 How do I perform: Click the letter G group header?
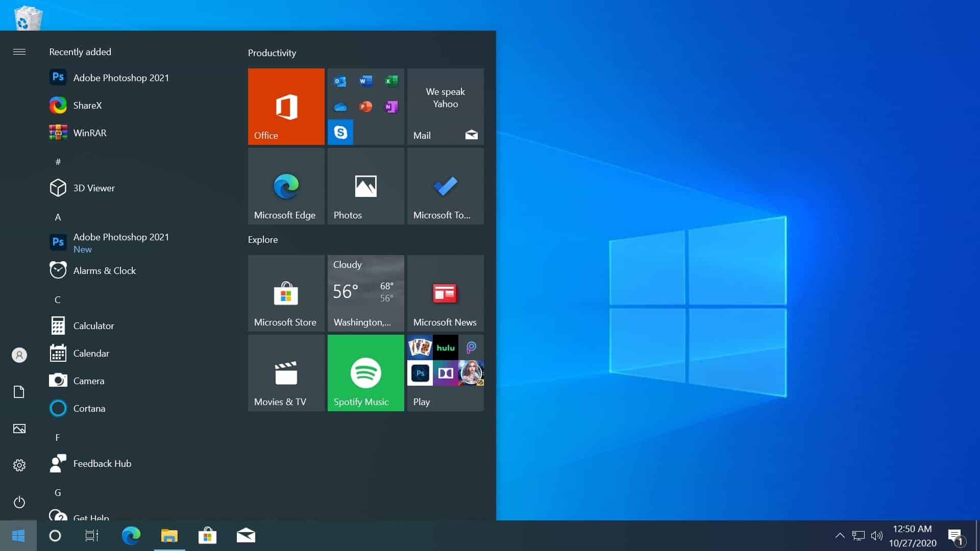tap(58, 492)
